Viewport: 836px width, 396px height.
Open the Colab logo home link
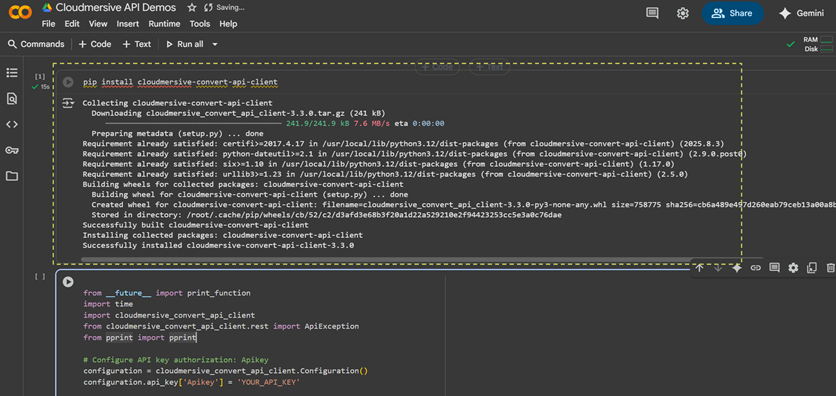pyautogui.click(x=20, y=12)
